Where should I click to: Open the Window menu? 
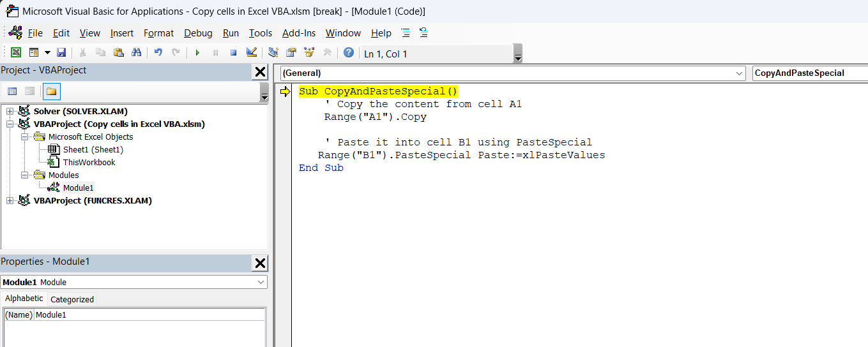click(343, 33)
